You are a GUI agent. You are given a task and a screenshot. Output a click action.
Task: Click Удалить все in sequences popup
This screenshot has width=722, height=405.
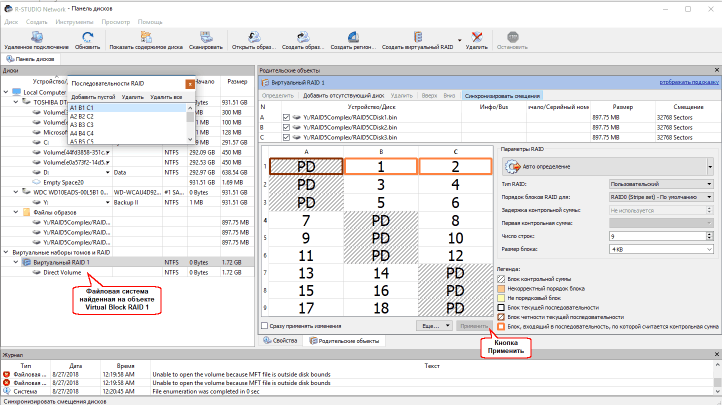tap(166, 97)
